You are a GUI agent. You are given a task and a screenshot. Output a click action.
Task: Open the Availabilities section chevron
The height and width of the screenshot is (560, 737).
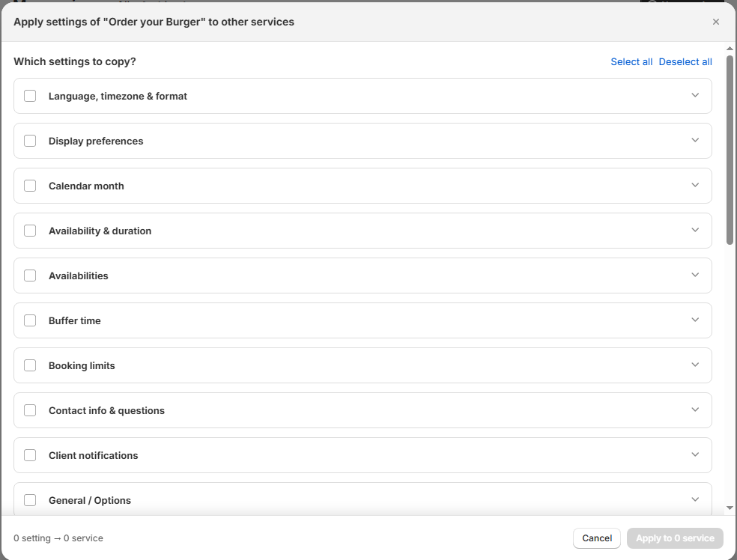tap(695, 275)
